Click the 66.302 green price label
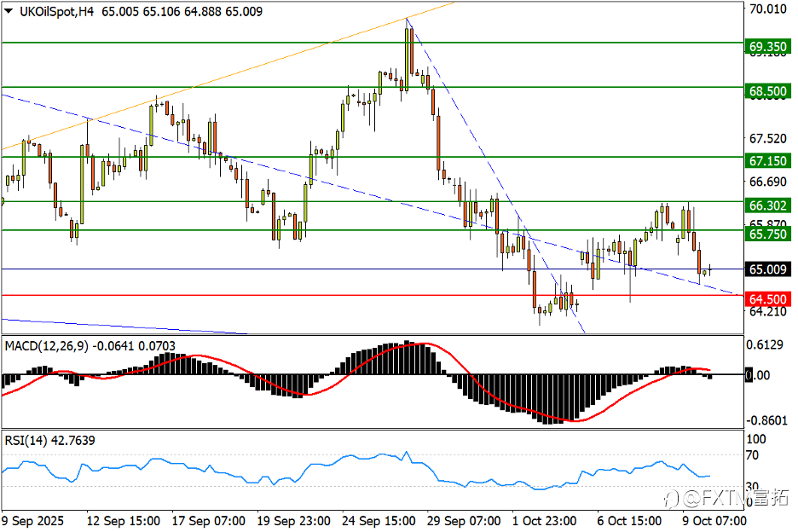Viewport: 798px width, 532px height. pyautogui.click(x=768, y=205)
